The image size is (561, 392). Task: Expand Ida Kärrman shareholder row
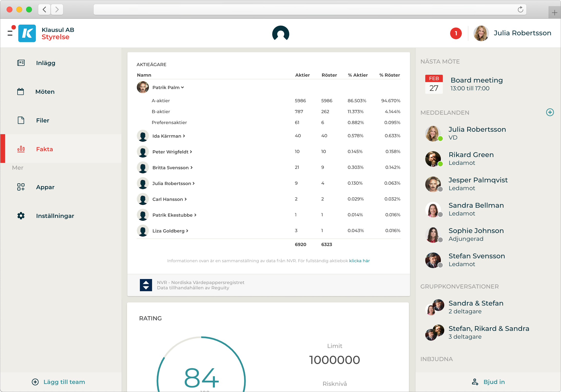coord(169,136)
